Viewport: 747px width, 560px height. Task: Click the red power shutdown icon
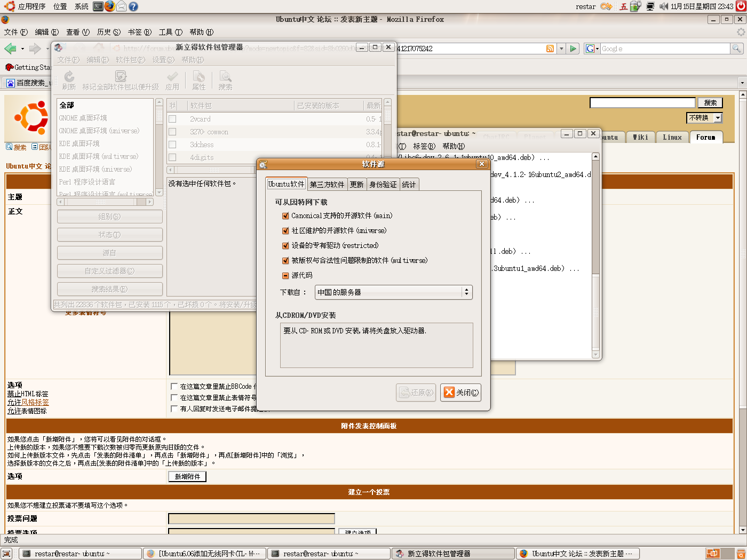[741, 6]
